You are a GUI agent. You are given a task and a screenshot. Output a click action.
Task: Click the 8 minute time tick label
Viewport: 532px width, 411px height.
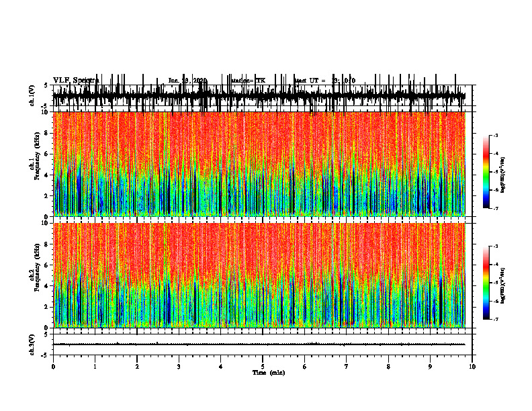[x=388, y=367]
